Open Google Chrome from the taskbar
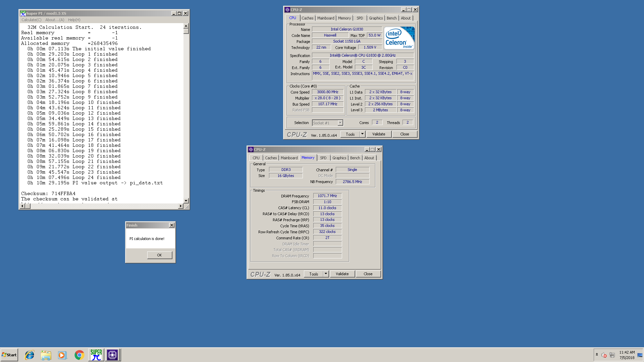The width and height of the screenshot is (644, 362). pos(79,355)
